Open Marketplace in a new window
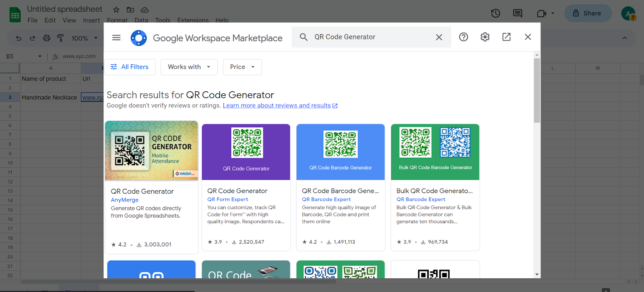Viewport: 644px width, 292px height. click(x=506, y=37)
